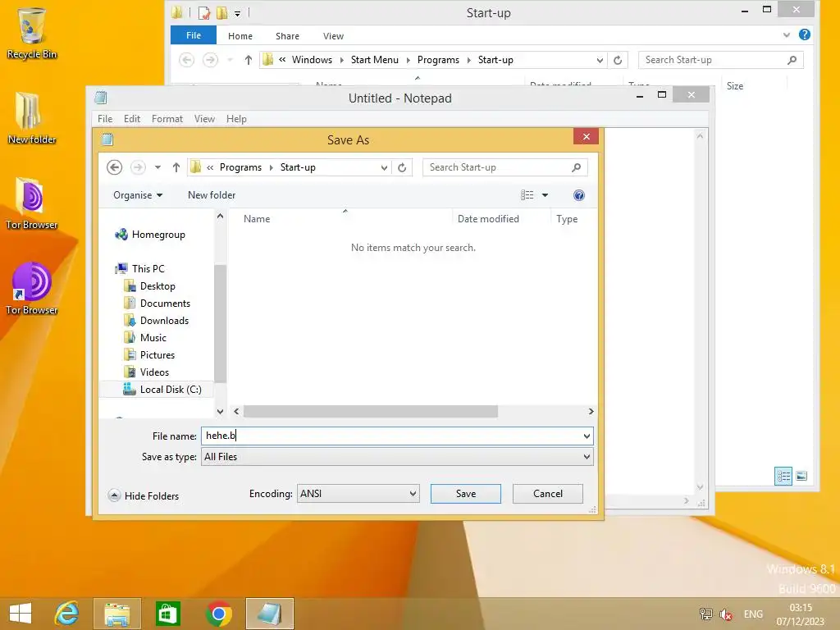This screenshot has width=840, height=630.
Task: Click the File name input field
Action: pyautogui.click(x=397, y=436)
